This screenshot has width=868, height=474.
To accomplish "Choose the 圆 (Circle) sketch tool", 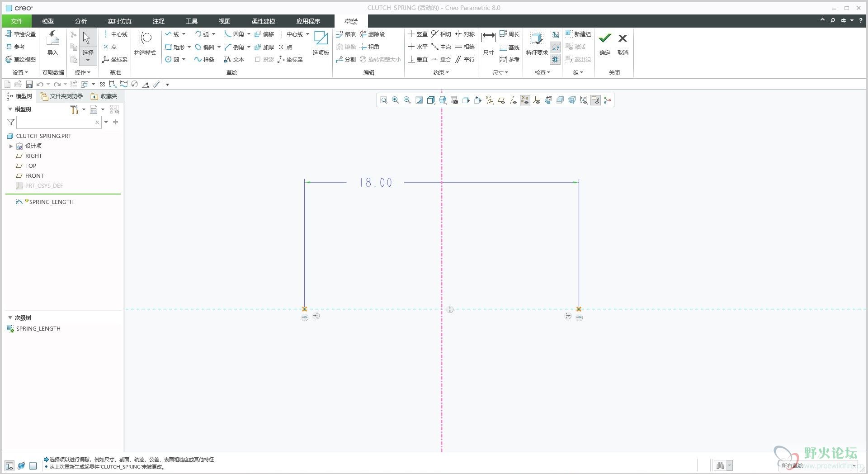I will pyautogui.click(x=172, y=59).
